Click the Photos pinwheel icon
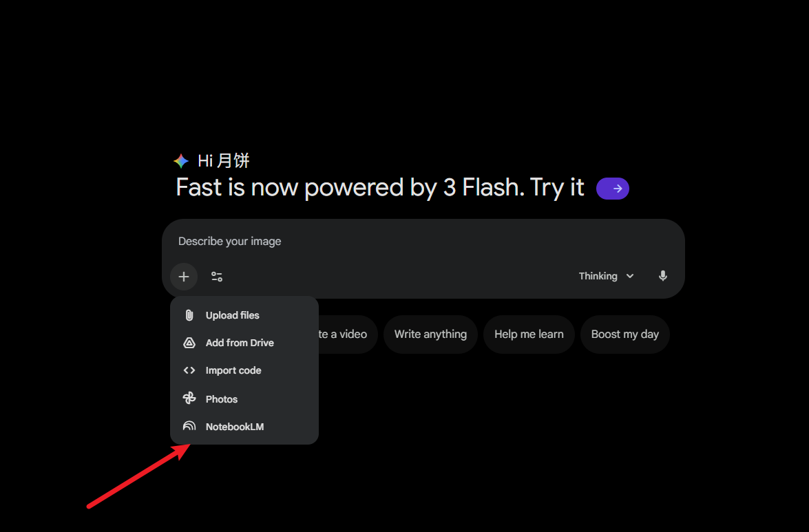 click(x=189, y=398)
